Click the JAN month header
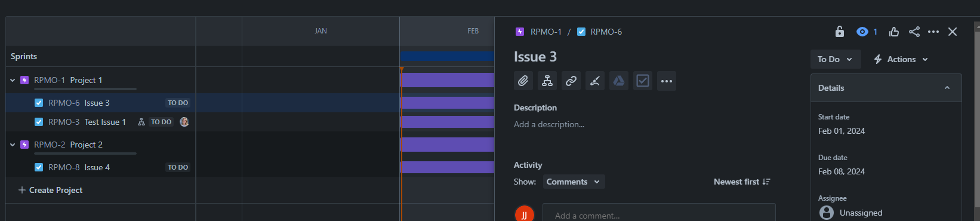This screenshot has width=980, height=221. 320,31
